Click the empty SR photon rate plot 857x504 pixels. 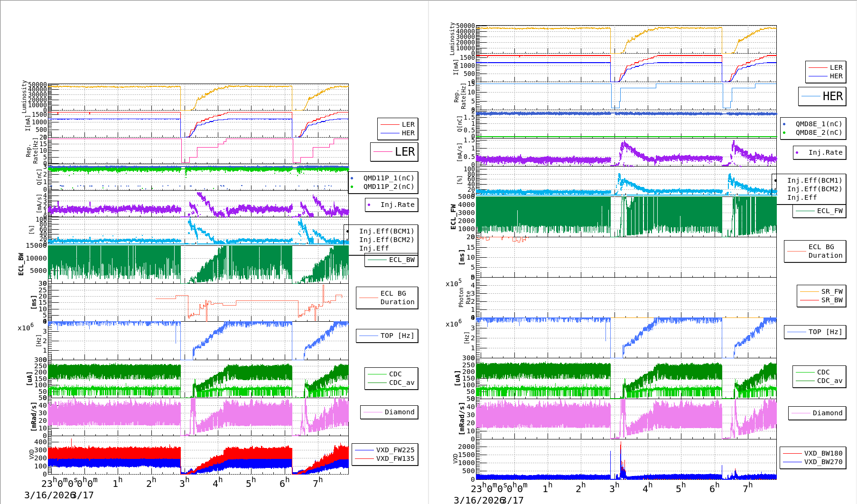tap(626, 298)
